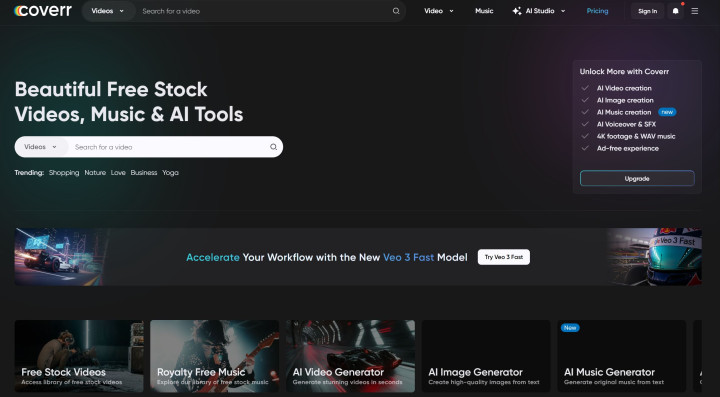
Task: Focus the hero Search for a video field
Action: [x=169, y=147]
